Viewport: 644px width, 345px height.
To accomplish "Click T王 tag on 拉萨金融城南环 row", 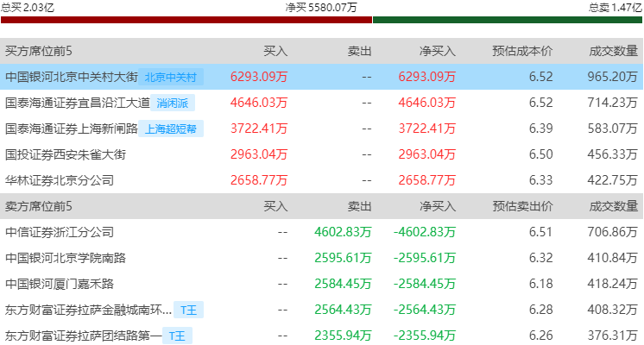I will pos(188,310).
